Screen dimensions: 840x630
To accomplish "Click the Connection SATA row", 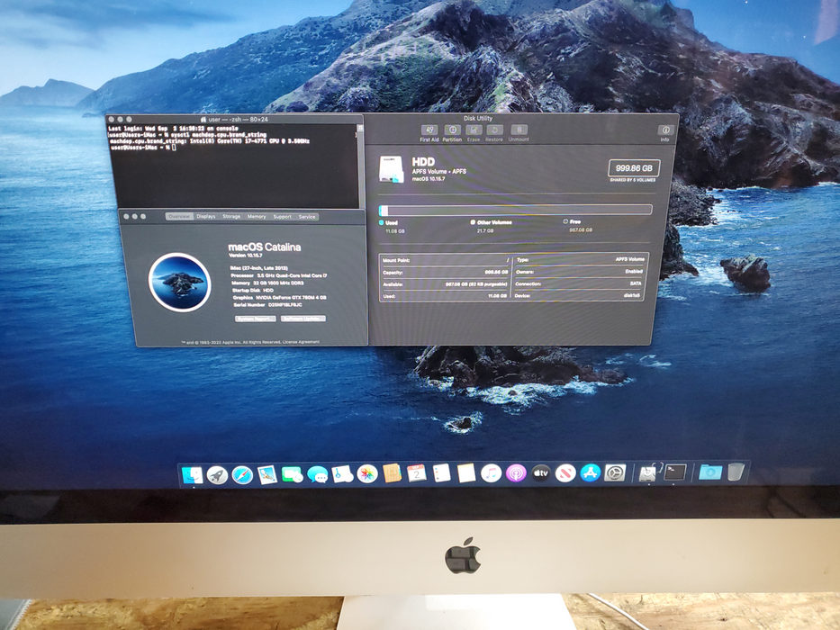I will click(x=579, y=283).
